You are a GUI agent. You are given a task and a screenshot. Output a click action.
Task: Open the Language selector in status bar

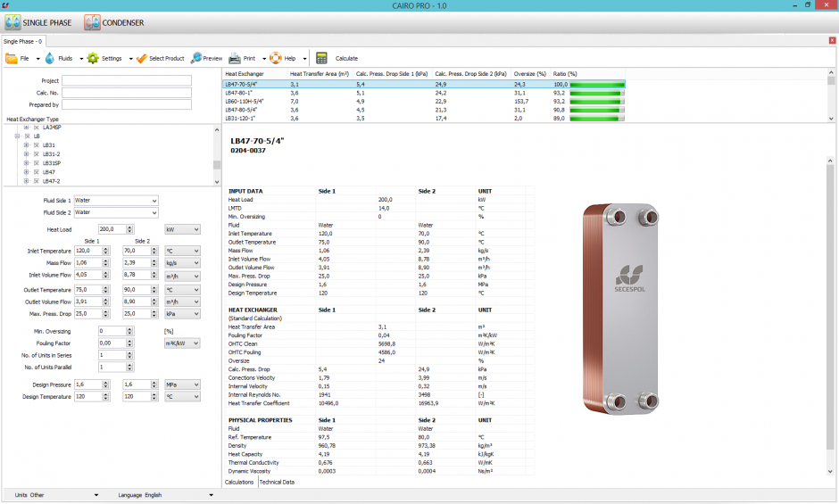click(x=166, y=495)
